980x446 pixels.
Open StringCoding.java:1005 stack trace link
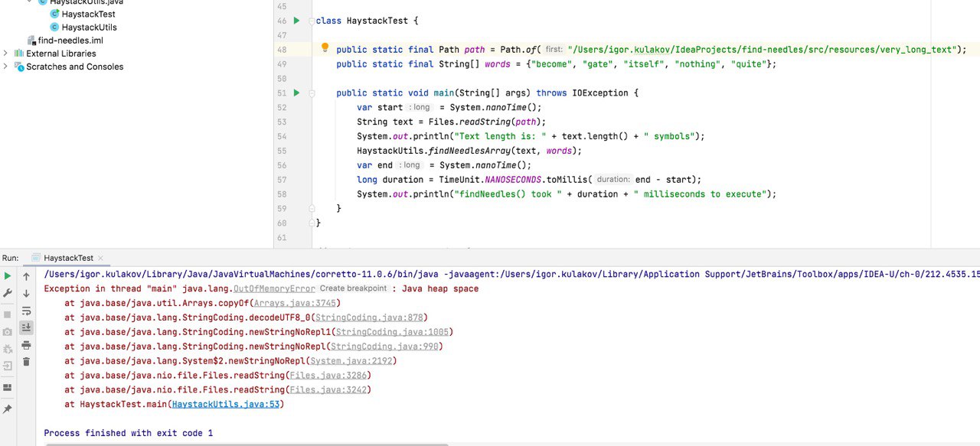point(392,332)
